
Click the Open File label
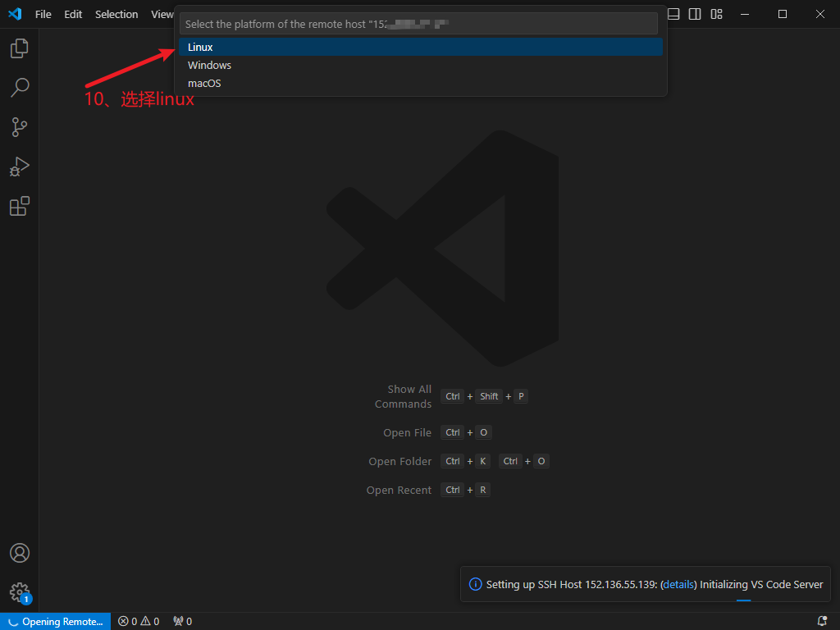[407, 432]
